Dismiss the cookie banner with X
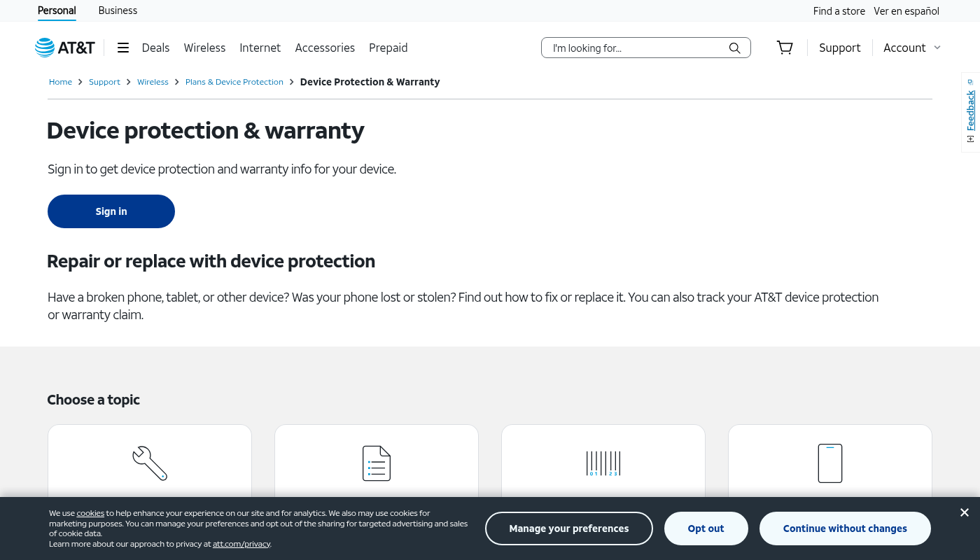 [965, 512]
